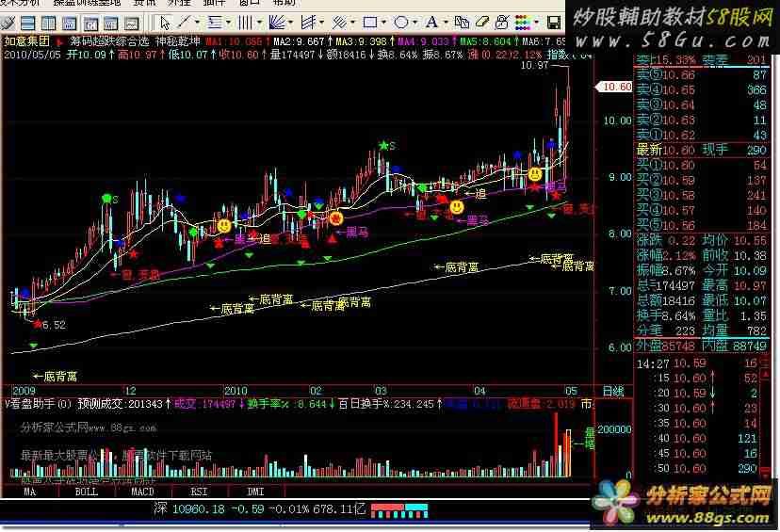Click the 卖⑤10.66 order row
This screenshot has height=532, width=780.
pos(702,75)
